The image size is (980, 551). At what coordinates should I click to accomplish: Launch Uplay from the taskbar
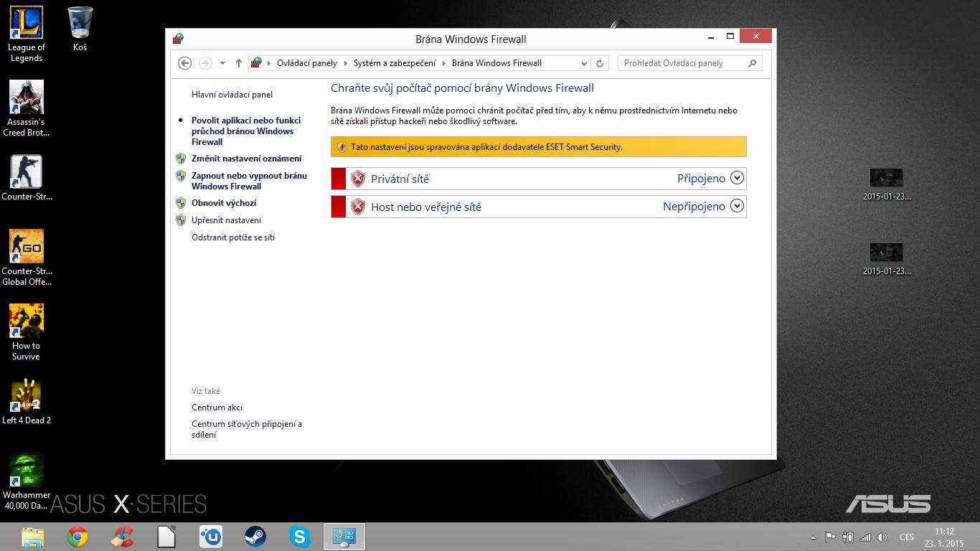tap(211, 537)
